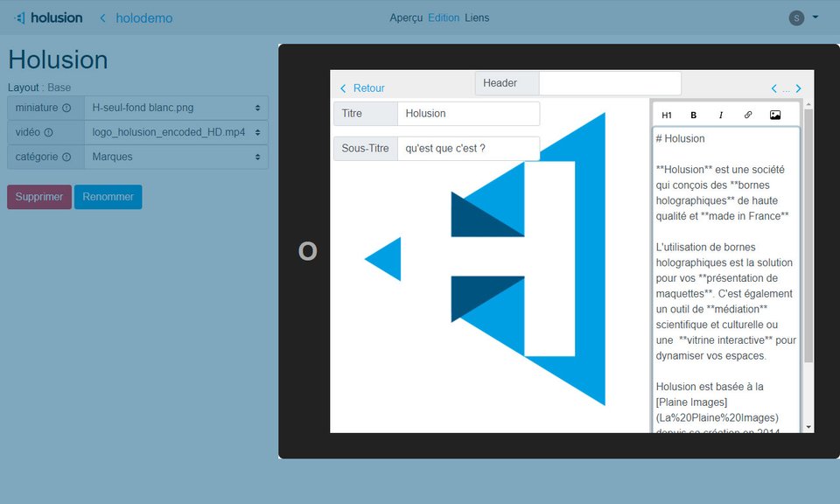This screenshot has width=840, height=504.
Task: Insert a link using the chain icon
Action: (748, 115)
